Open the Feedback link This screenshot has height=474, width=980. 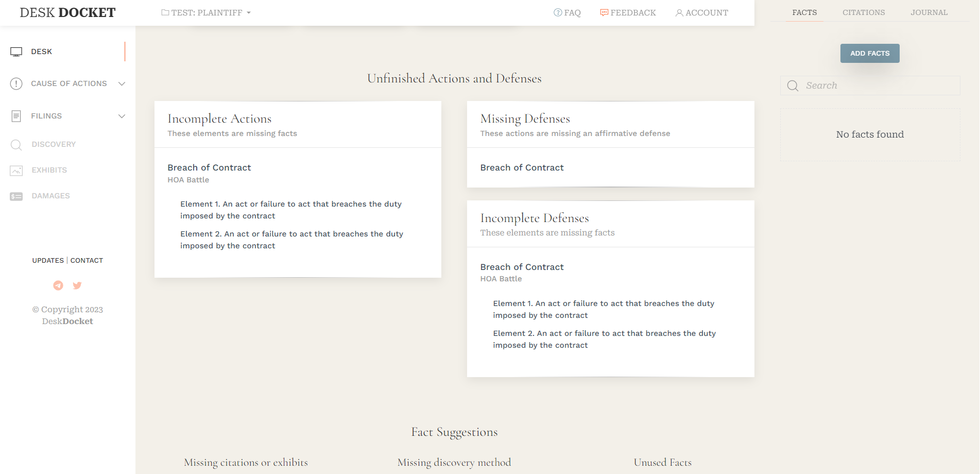click(x=628, y=12)
